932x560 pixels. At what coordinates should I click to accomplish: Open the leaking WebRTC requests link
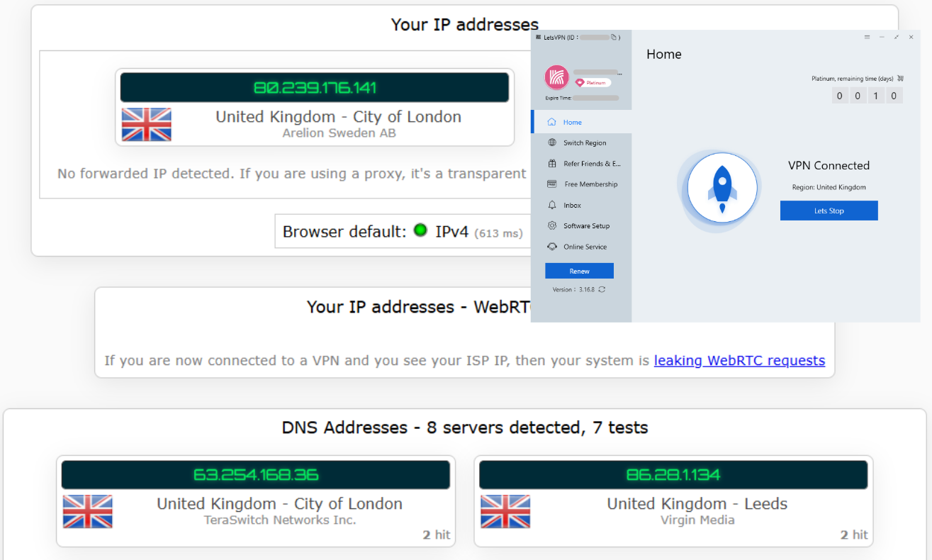[739, 360]
